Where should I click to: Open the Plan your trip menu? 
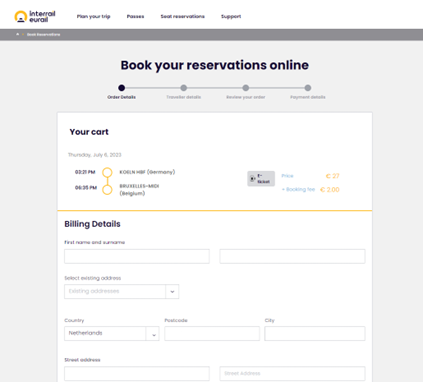pos(93,16)
